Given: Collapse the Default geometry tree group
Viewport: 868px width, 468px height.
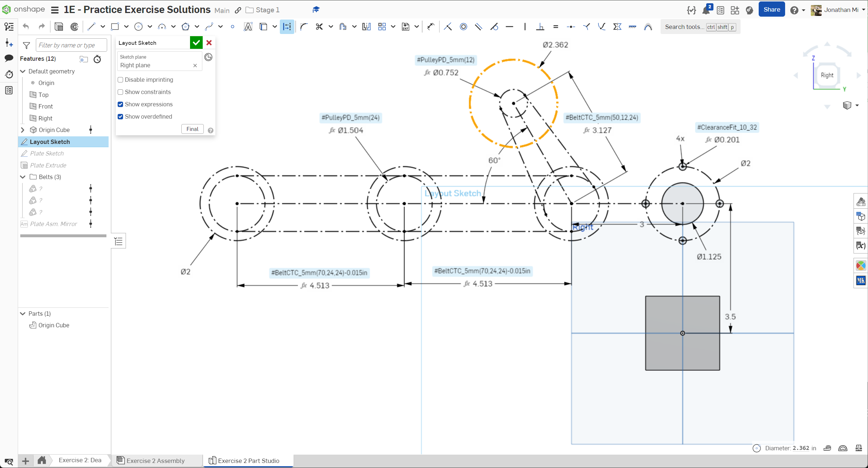Looking at the screenshot, I should [x=23, y=72].
